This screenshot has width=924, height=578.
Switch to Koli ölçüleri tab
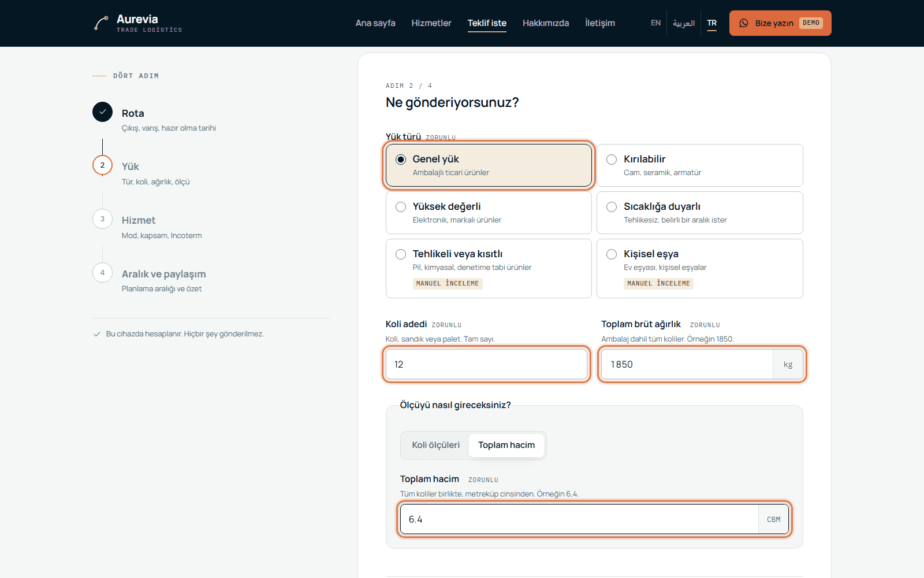[x=436, y=445]
